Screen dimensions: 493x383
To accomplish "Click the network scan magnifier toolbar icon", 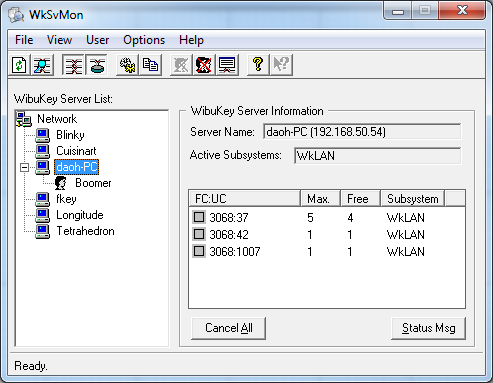I will 42,65.
